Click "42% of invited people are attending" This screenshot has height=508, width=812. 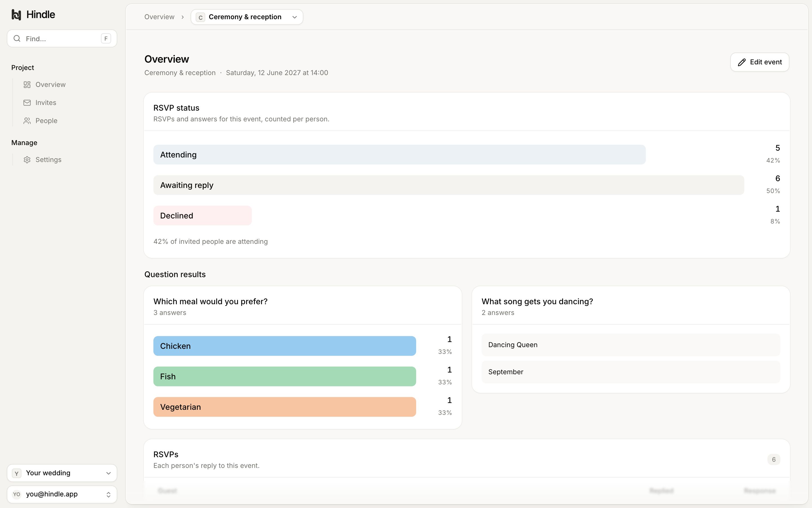(210, 242)
